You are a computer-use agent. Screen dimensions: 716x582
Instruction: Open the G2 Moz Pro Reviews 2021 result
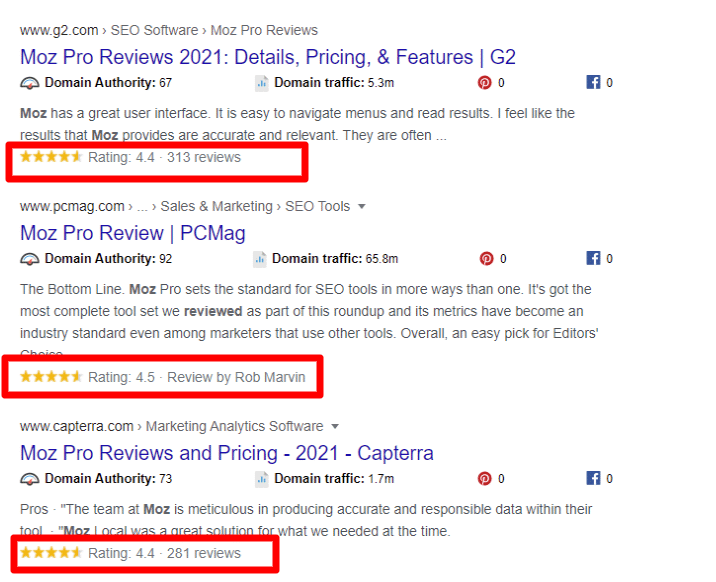coord(268,57)
